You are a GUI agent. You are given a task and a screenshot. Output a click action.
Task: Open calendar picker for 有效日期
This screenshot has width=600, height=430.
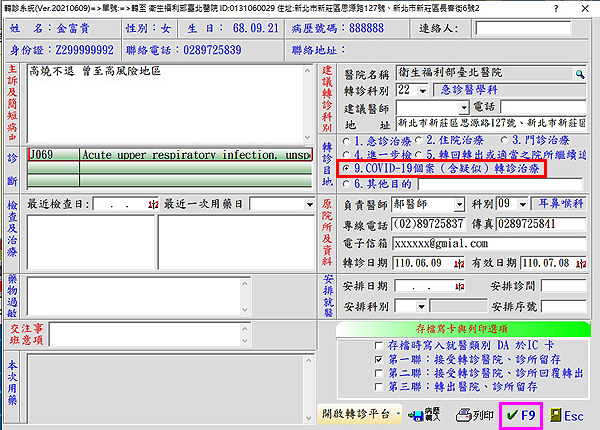584,261
